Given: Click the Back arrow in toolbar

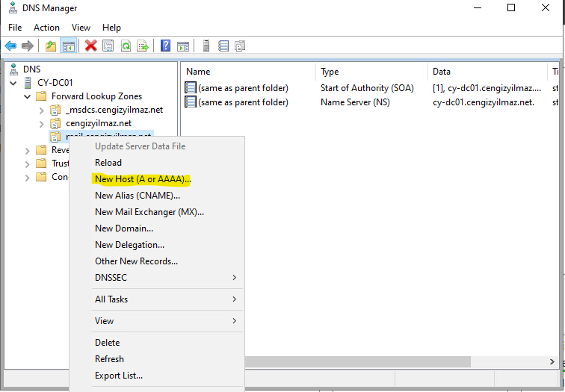Looking at the screenshot, I should [x=10, y=46].
